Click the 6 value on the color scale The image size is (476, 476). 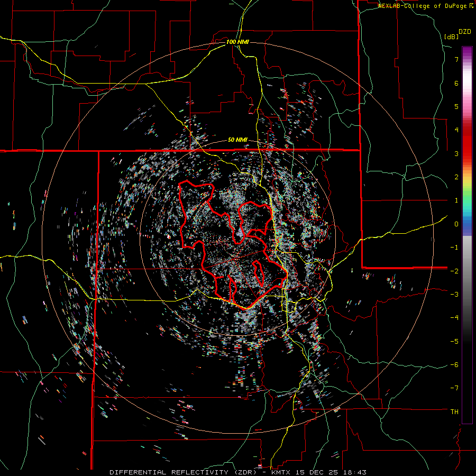point(456,83)
